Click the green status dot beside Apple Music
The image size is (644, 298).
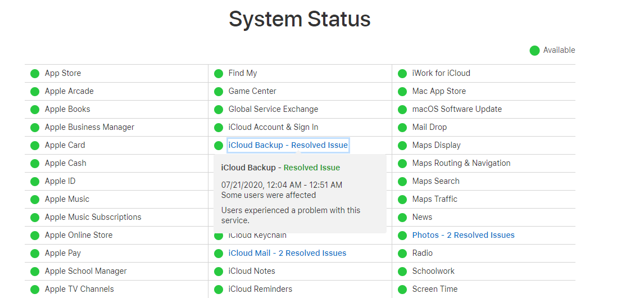[x=35, y=200]
